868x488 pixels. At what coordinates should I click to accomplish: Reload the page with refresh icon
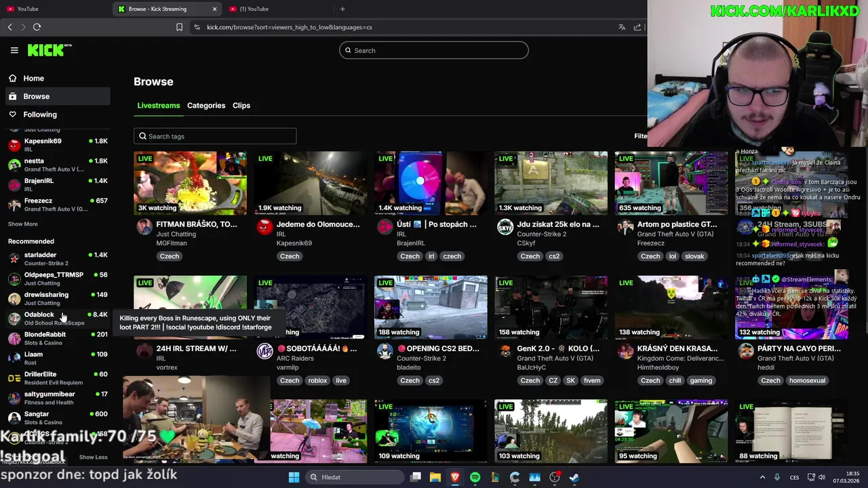(37, 27)
